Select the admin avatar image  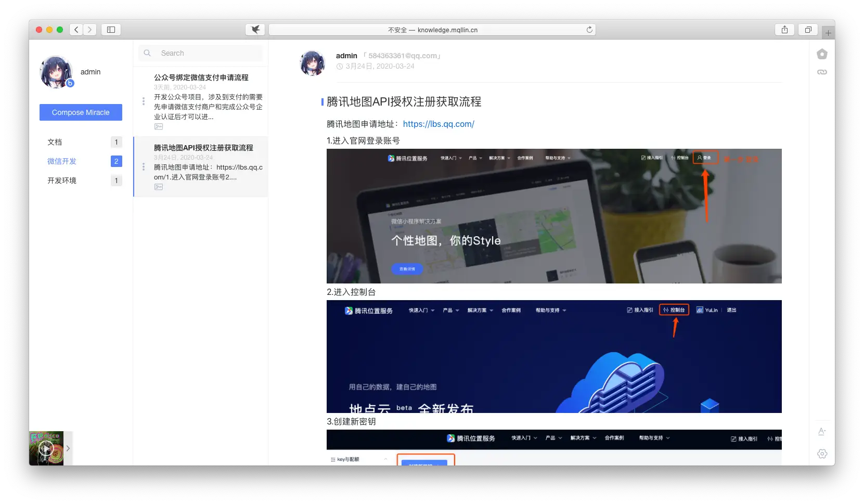(56, 71)
